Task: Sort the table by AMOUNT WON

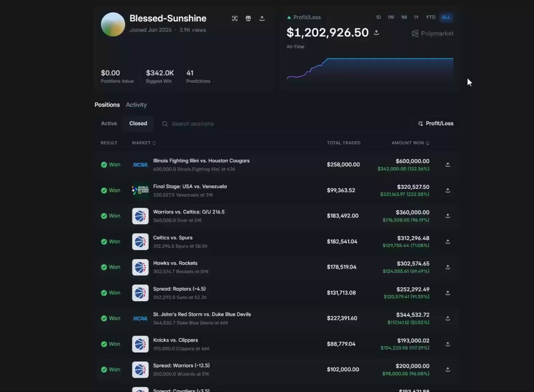Action: [410, 143]
